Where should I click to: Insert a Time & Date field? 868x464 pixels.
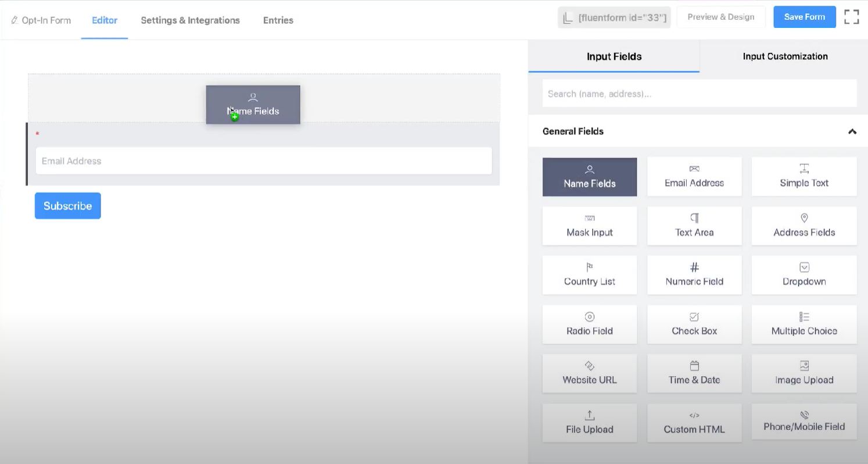[x=694, y=373]
